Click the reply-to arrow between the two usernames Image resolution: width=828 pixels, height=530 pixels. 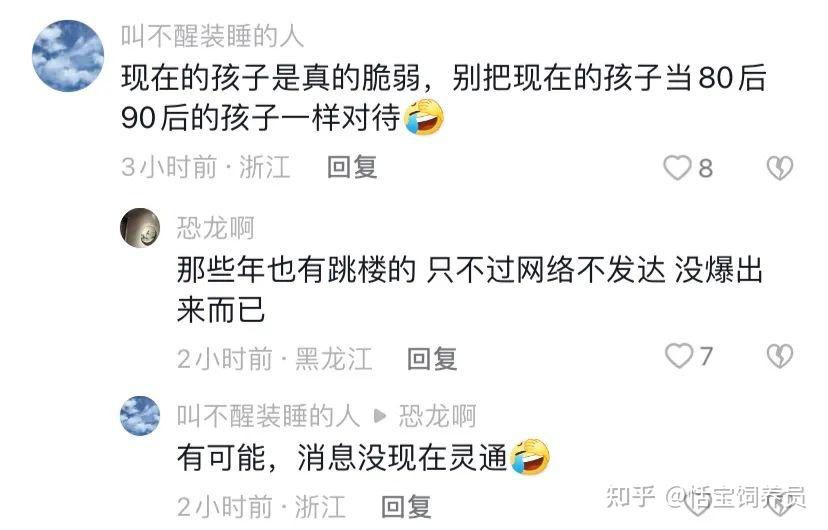tap(379, 417)
